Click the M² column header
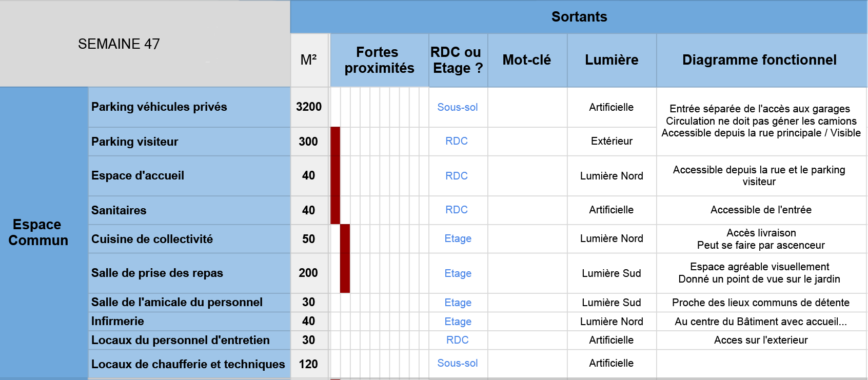The width and height of the screenshot is (868, 380). [309, 60]
